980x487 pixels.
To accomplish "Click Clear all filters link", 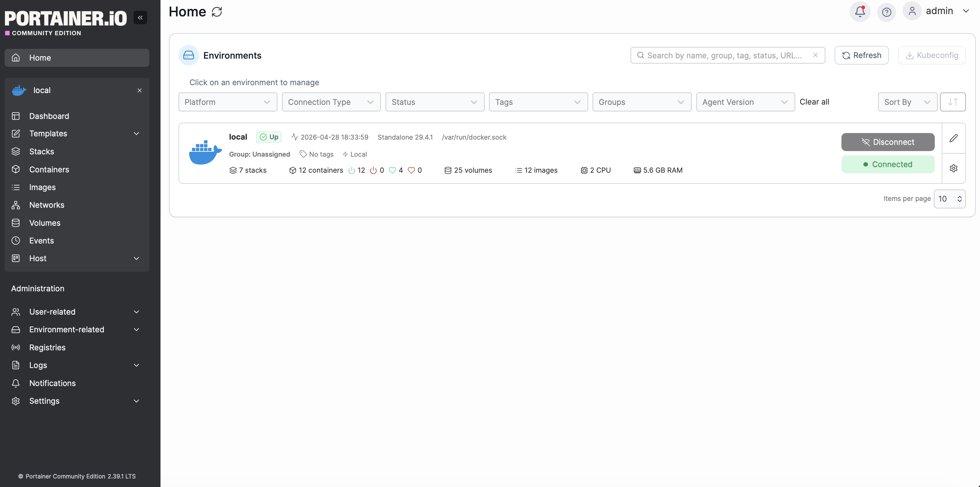I will 814,102.
